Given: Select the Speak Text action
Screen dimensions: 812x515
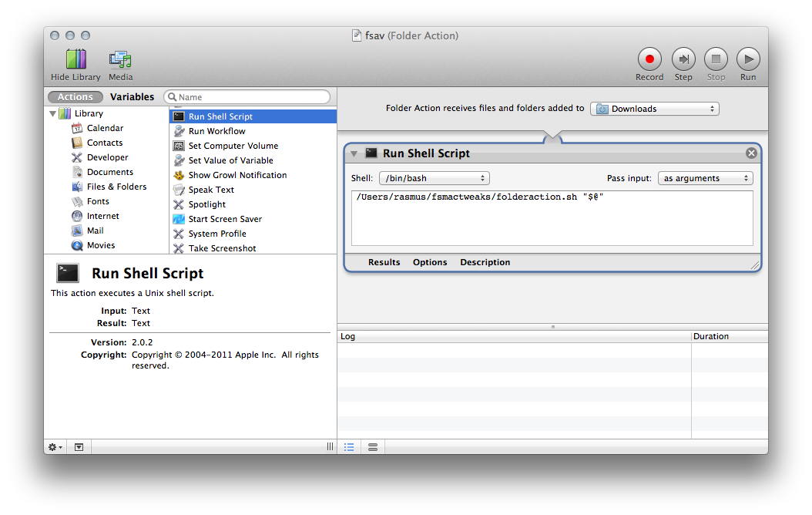Looking at the screenshot, I should pyautogui.click(x=253, y=190).
